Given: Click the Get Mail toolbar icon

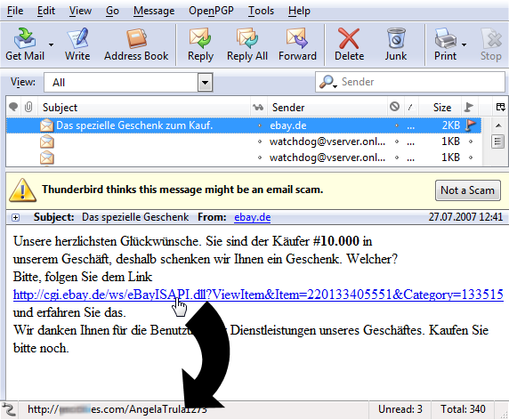Looking at the screenshot, I should pyautogui.click(x=25, y=44).
